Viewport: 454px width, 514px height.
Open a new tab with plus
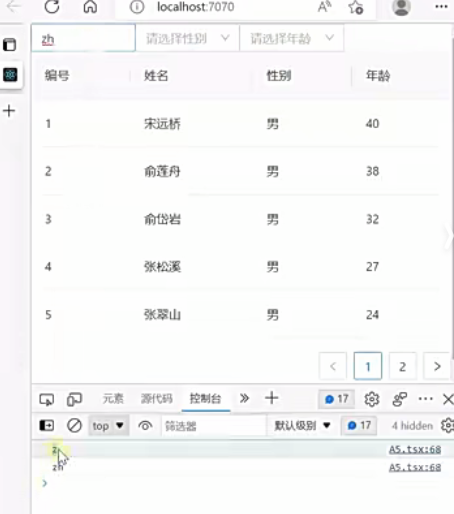pyautogui.click(x=9, y=111)
